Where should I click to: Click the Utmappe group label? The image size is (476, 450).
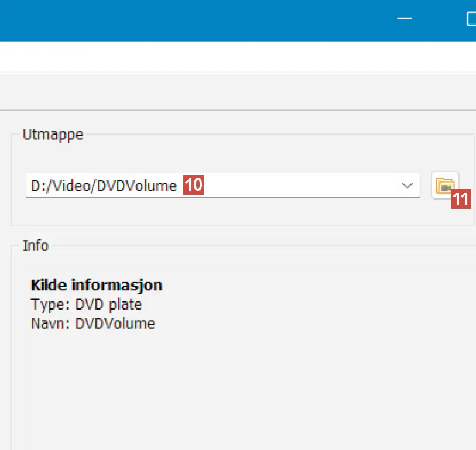[x=53, y=135]
